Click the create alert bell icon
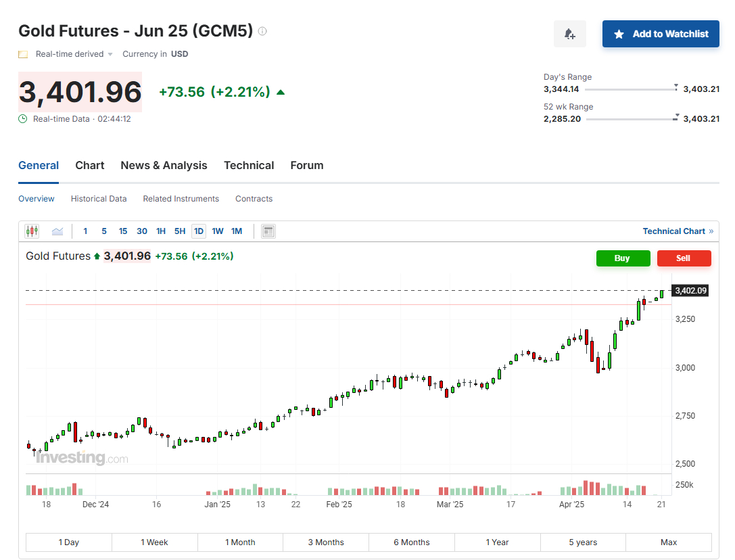 coord(569,34)
